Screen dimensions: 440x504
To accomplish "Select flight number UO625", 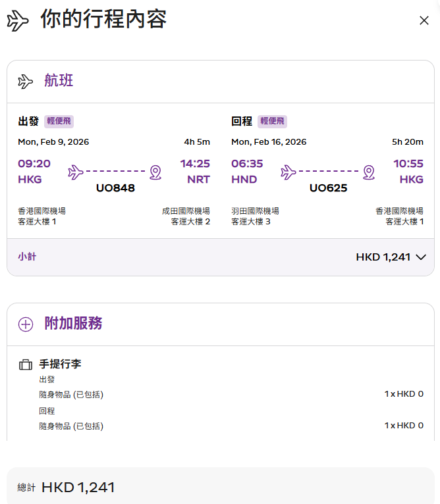I will (328, 188).
